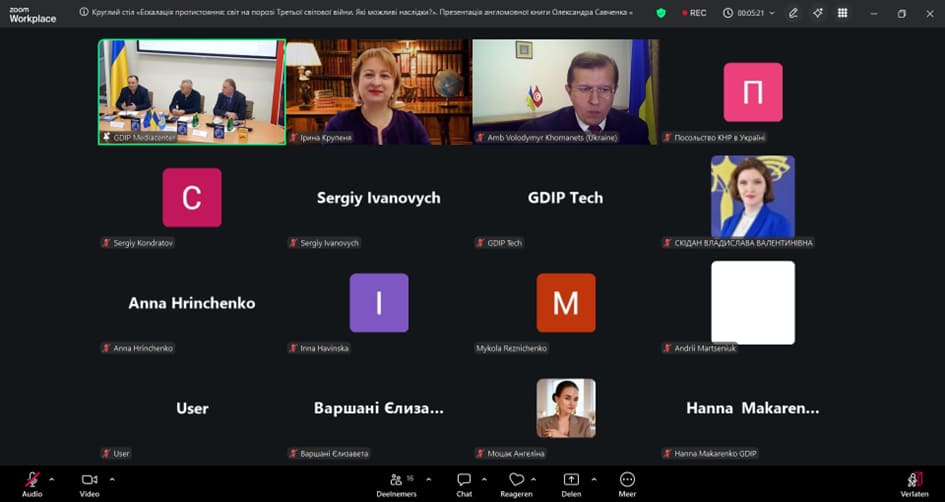Click the Delen share screen icon
Screen dimensions: 945x502
[x=571, y=481]
